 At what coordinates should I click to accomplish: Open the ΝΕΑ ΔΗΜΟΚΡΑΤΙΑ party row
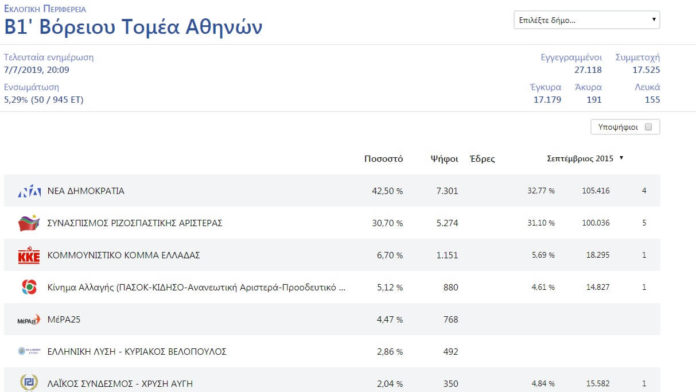[x=332, y=191]
